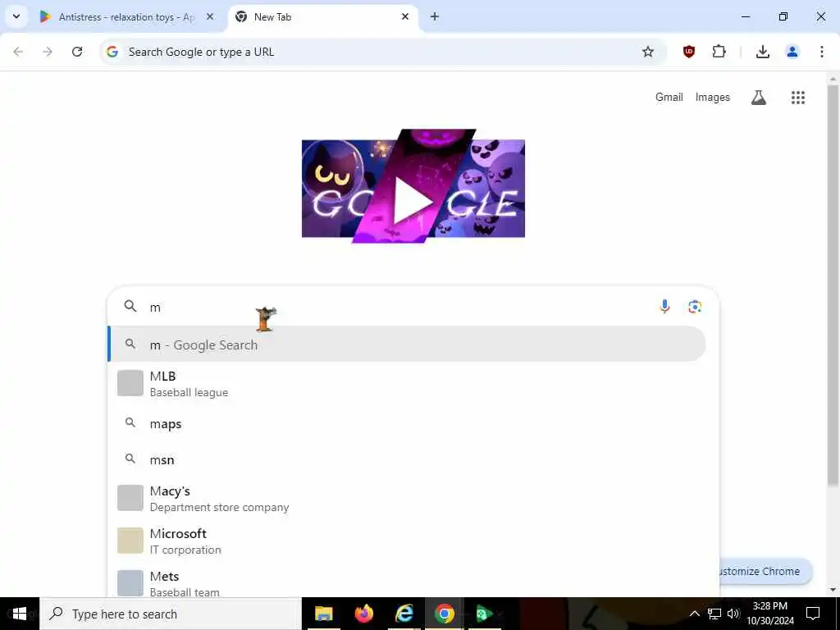Reload the current page

(x=77, y=52)
